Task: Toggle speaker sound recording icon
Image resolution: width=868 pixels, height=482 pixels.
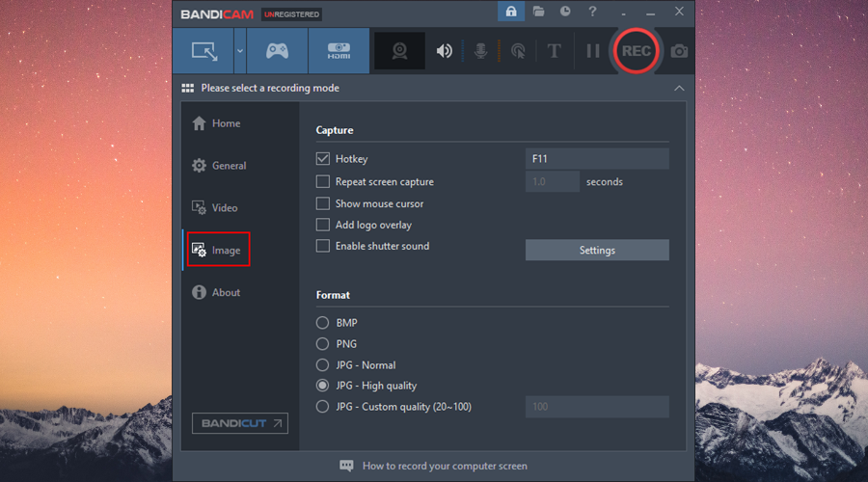Action: pos(444,51)
